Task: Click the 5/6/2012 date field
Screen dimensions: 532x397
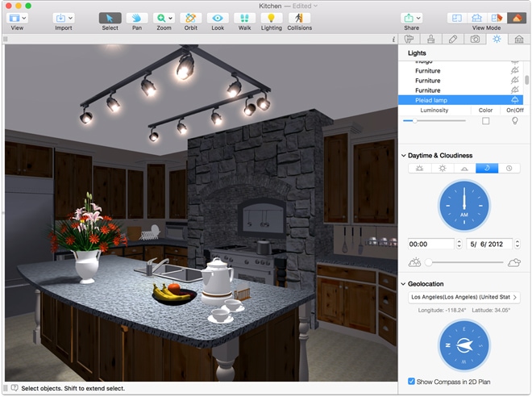Action: coord(489,244)
